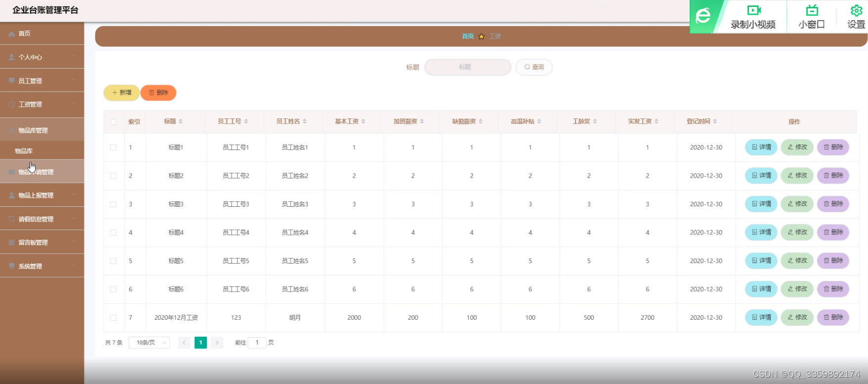
Task: Sort by 登记时间 column arrows
Action: (x=715, y=121)
